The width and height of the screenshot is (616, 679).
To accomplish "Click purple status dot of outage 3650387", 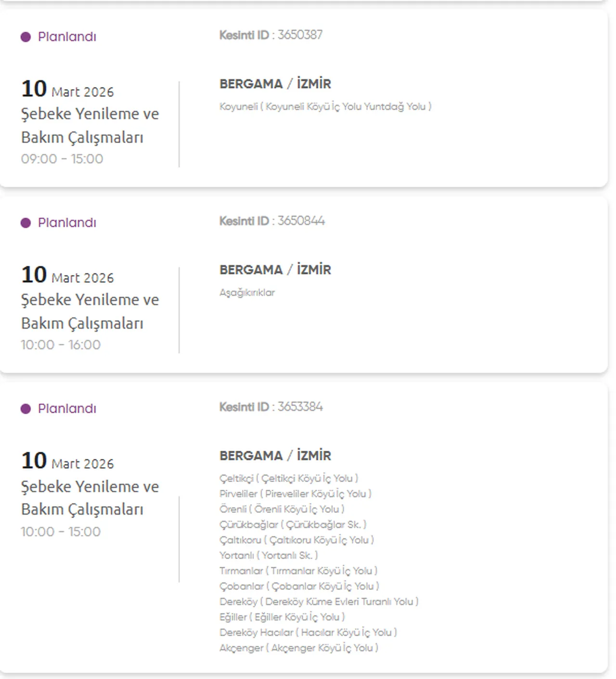I will 26,37.
